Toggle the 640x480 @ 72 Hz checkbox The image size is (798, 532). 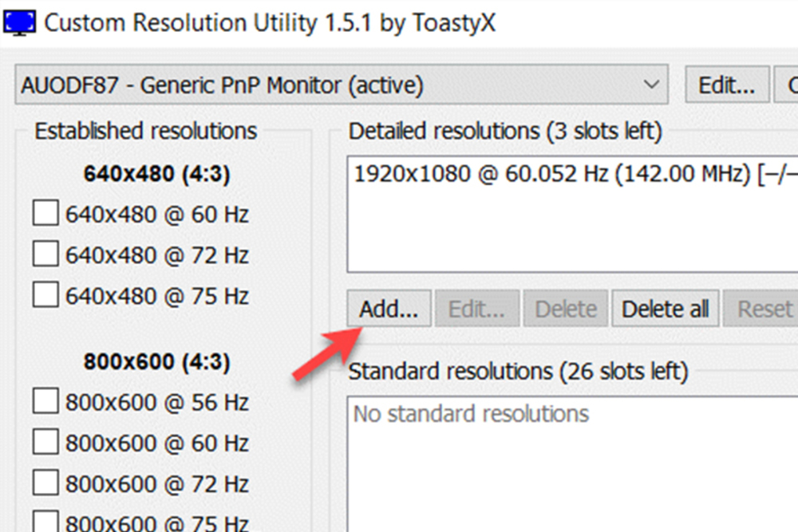(x=45, y=254)
